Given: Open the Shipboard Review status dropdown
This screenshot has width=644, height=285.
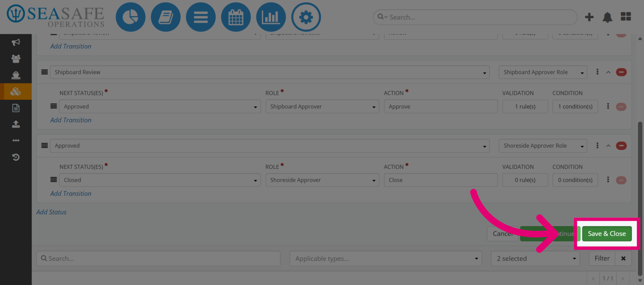Looking at the screenshot, I should pos(270,72).
